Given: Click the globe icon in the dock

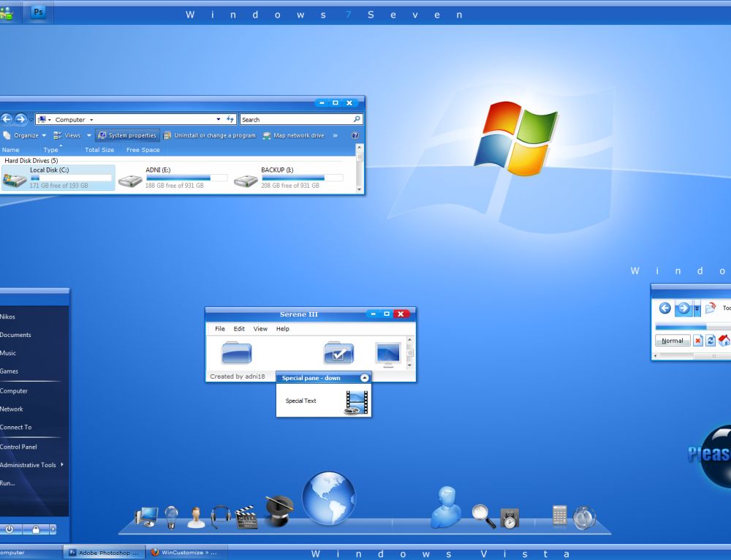Looking at the screenshot, I should coord(329,499).
